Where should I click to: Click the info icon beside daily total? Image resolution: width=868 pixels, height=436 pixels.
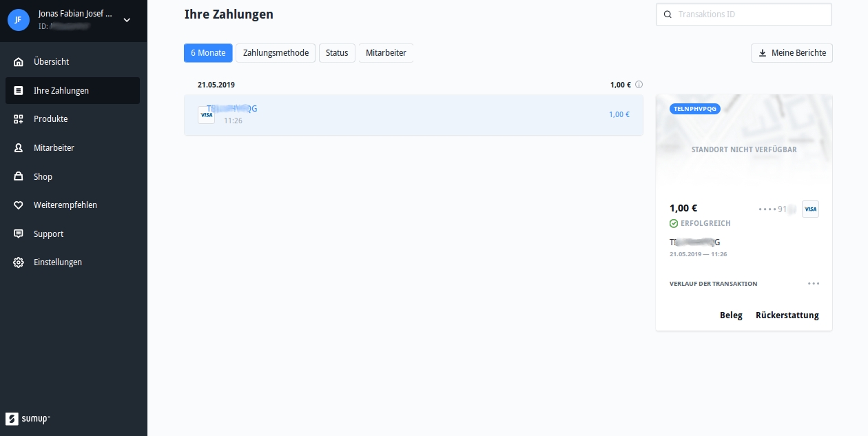pos(639,85)
